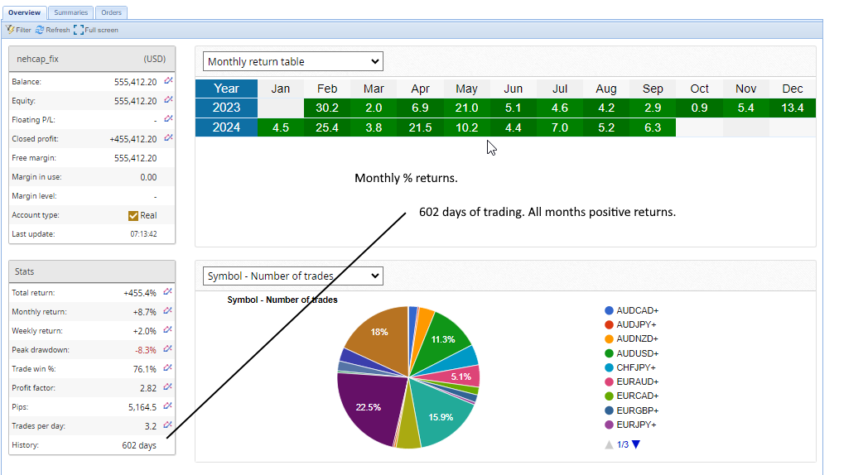This screenshot has width=868, height=475.
Task: Open chart icon beside Balance value
Action: pyautogui.click(x=168, y=81)
